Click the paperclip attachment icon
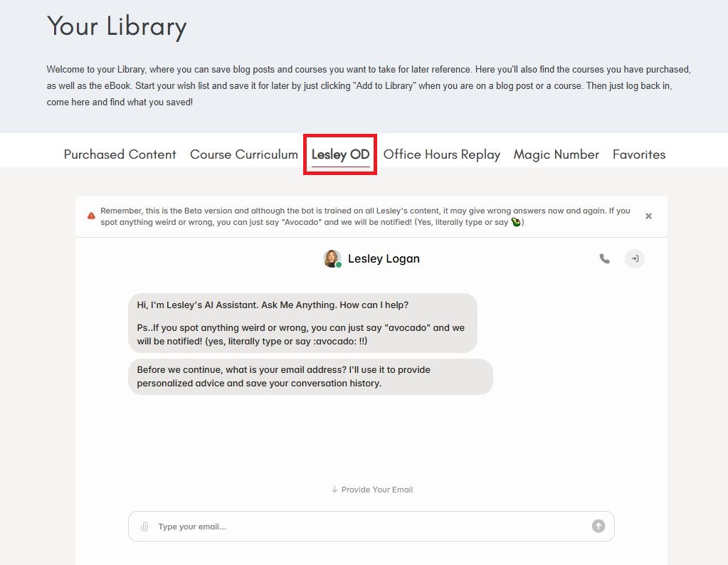The width and height of the screenshot is (728, 565). click(x=144, y=527)
